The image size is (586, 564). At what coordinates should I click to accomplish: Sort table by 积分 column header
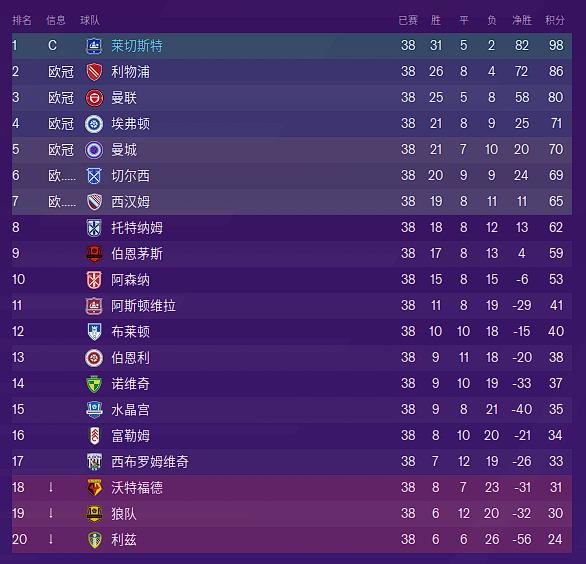(x=555, y=20)
